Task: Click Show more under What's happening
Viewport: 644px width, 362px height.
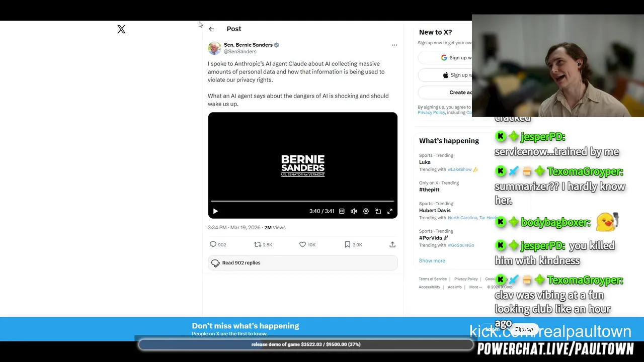Action: click(432, 260)
